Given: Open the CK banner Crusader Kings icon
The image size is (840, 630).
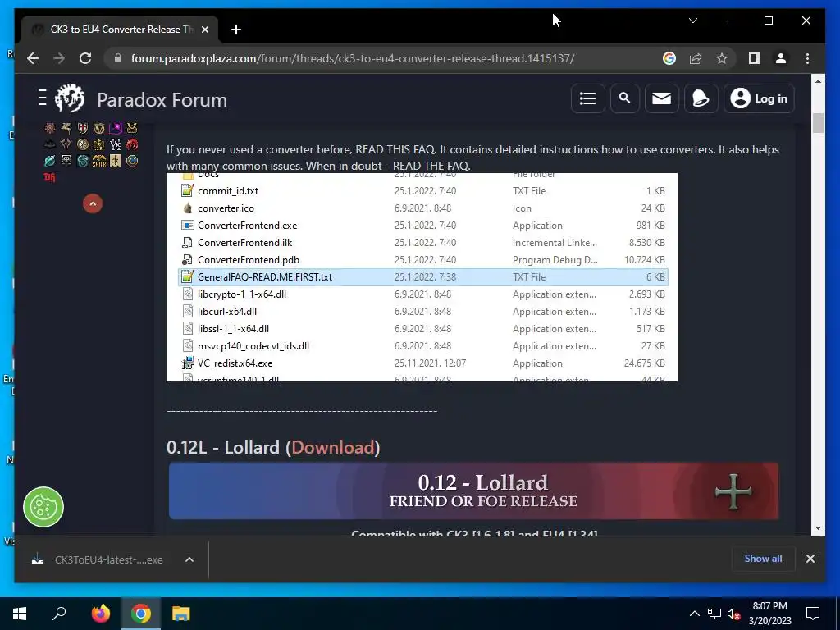Looking at the screenshot, I should coord(115,161).
